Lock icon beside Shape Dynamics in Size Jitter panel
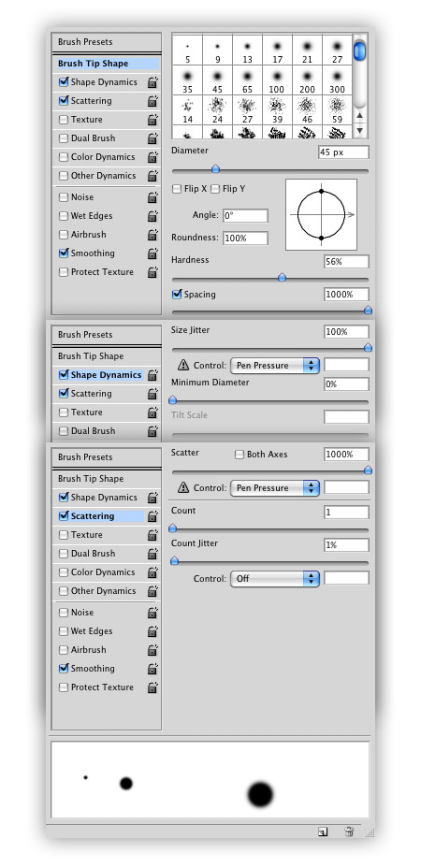Image resolution: width=421 pixels, height=868 pixels. coord(152,375)
